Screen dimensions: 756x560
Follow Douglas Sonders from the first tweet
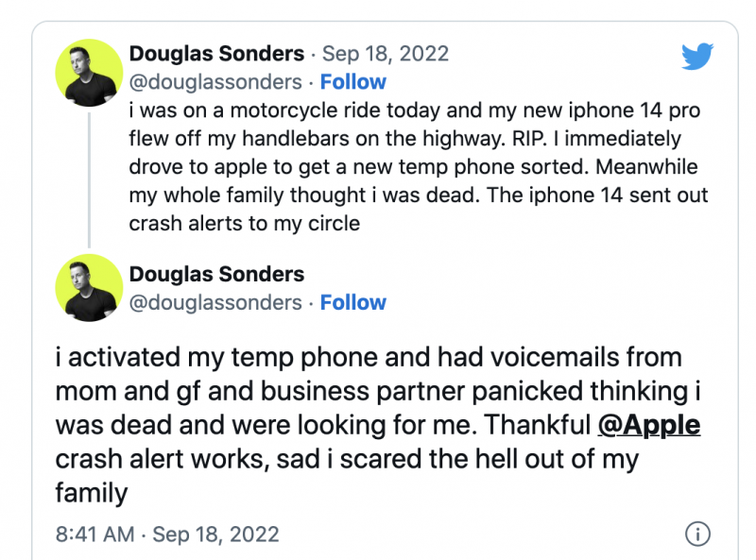(352, 82)
